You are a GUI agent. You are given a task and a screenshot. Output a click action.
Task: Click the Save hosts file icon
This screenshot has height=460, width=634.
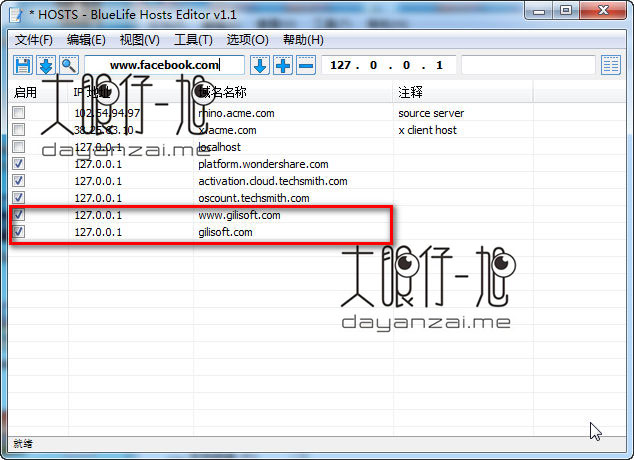coord(23,65)
